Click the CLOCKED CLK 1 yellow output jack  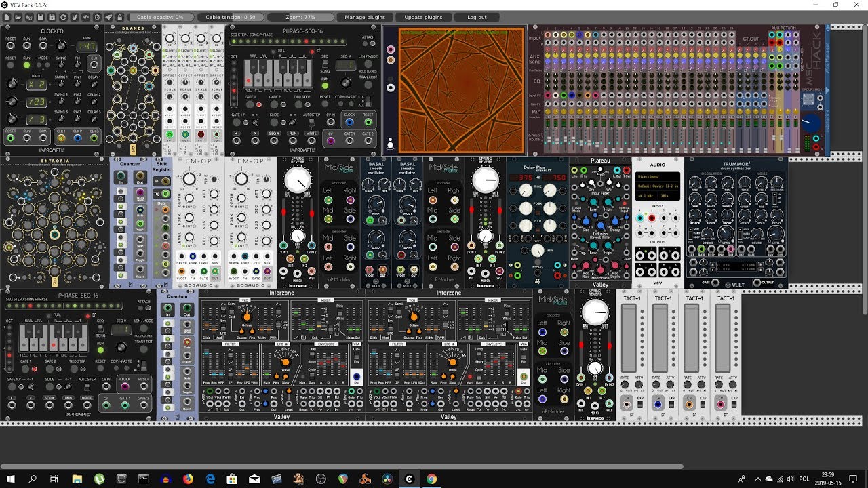tap(61, 138)
